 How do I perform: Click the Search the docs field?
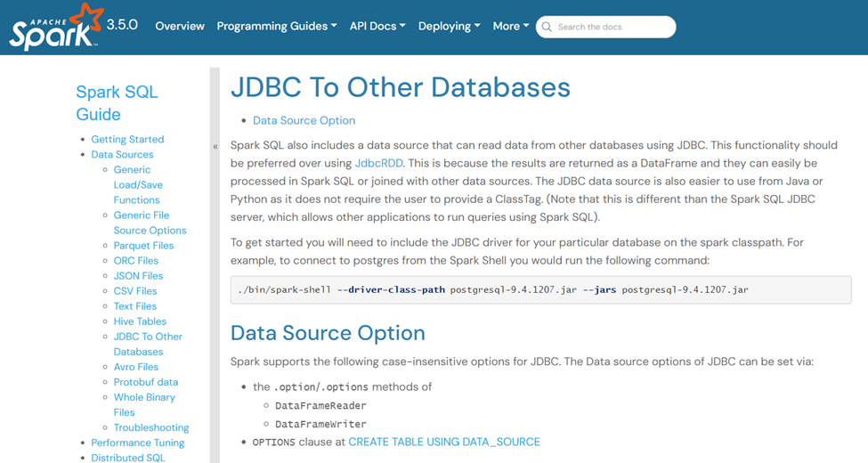coord(612,27)
